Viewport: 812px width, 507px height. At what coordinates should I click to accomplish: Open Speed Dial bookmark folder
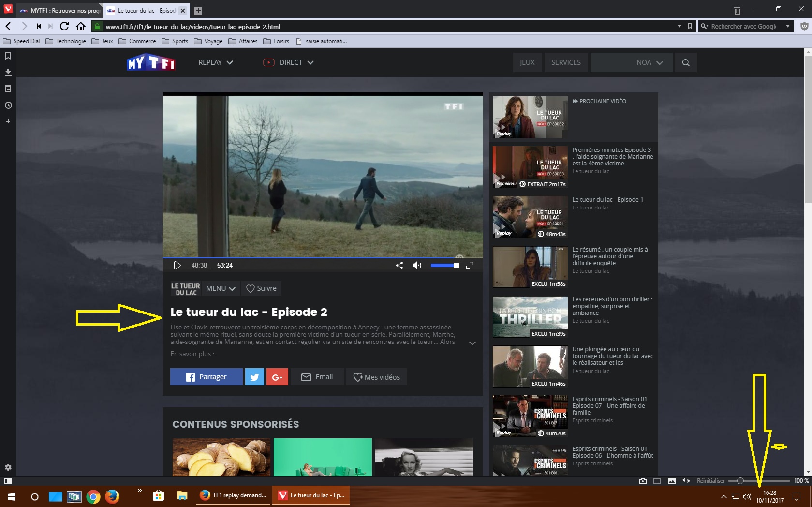pos(21,41)
